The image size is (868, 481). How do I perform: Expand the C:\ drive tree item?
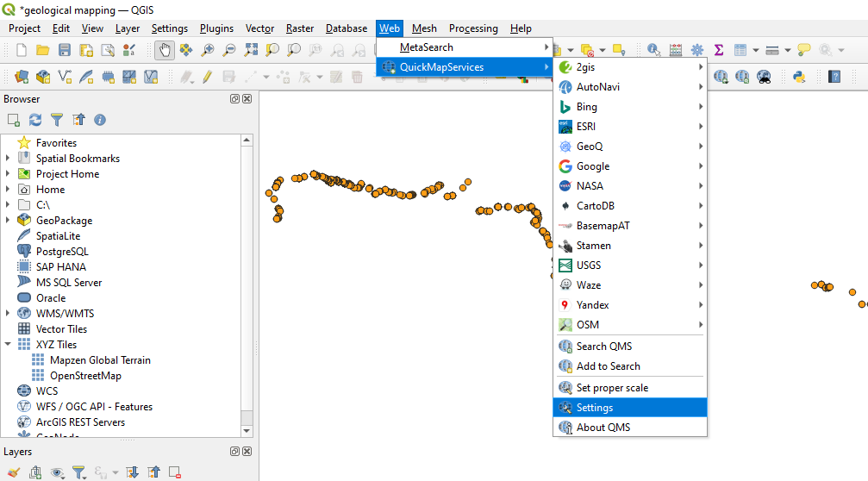pos(8,205)
